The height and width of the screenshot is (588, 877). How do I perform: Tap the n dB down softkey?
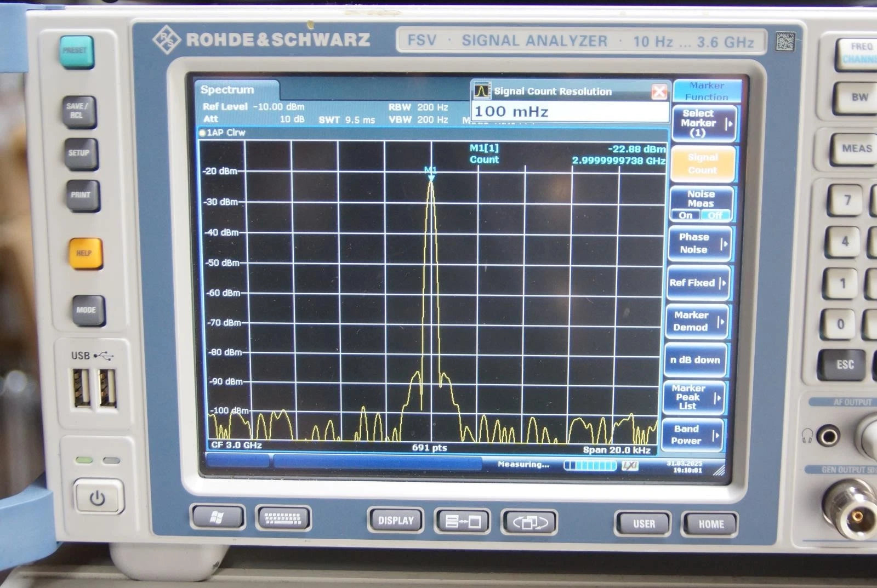coord(695,360)
